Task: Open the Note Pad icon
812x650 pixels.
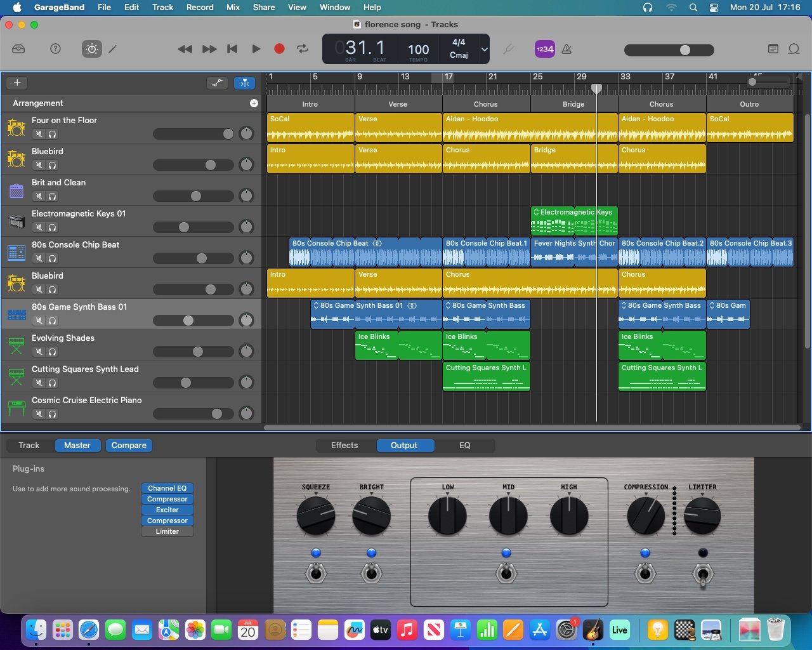Action: coord(773,49)
